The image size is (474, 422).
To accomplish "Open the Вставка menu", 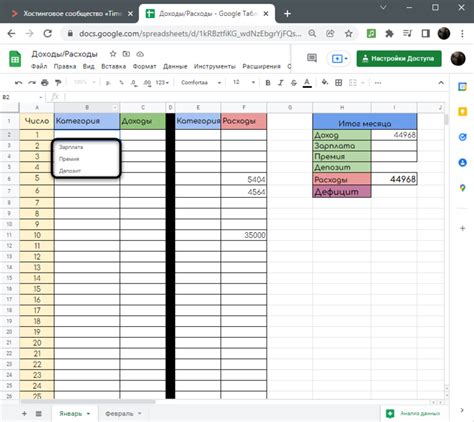I will click(114, 66).
